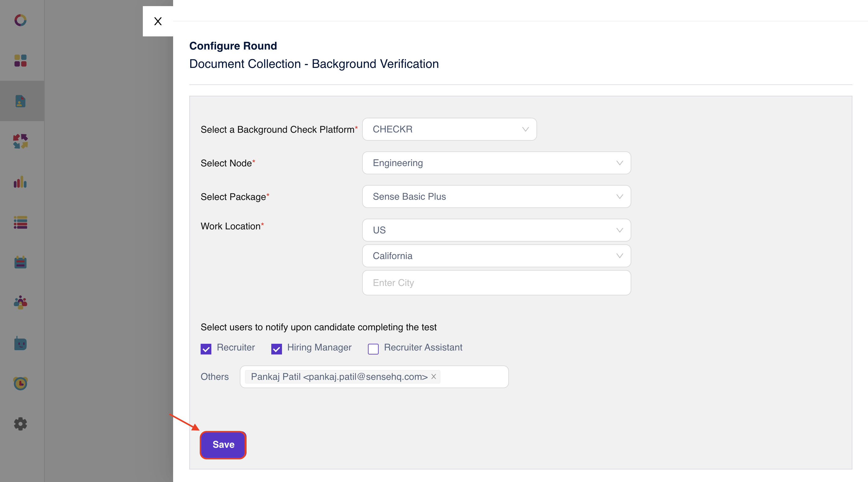This screenshot has height=482, width=868.
Task: Open the people group sidebar icon
Action: pyautogui.click(x=20, y=302)
